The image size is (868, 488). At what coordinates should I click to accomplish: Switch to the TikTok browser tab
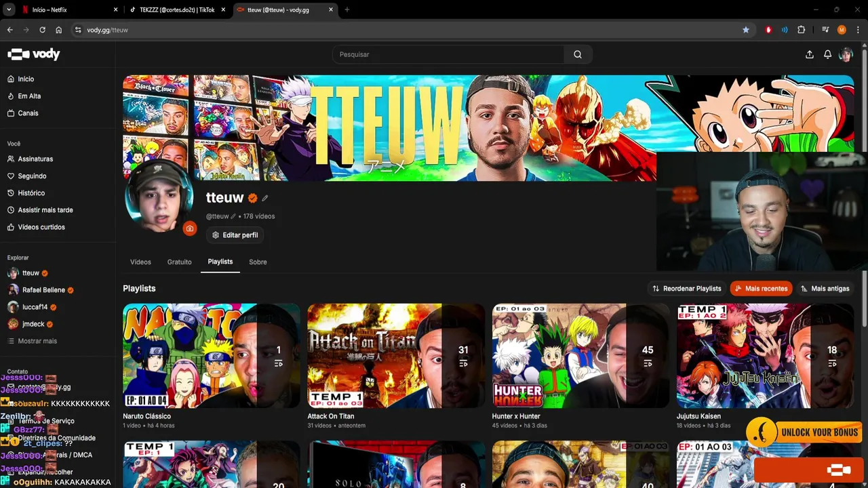click(176, 9)
